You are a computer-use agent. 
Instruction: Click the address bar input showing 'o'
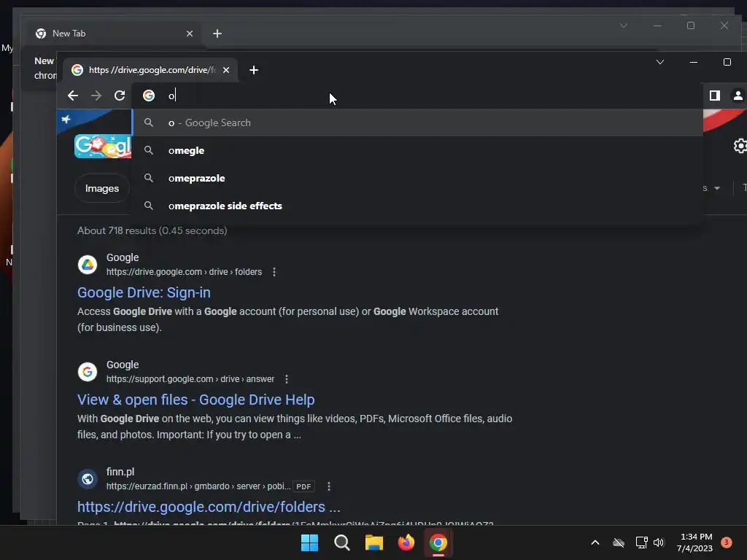[417, 96]
